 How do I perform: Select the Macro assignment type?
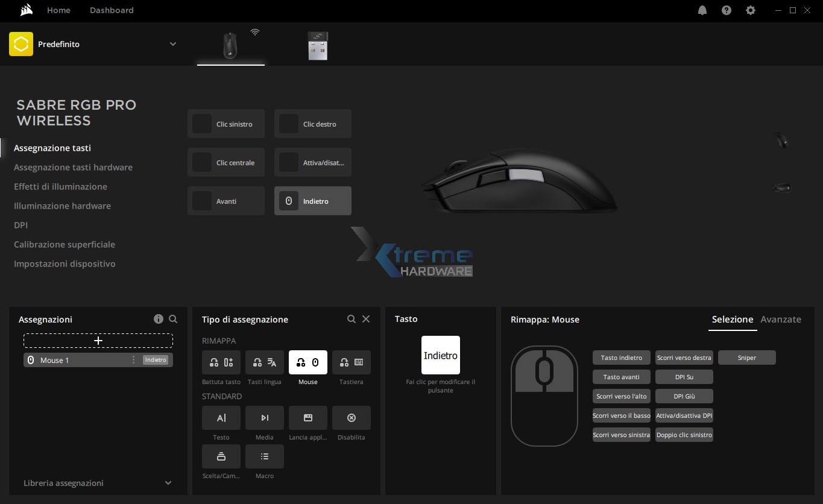264,456
